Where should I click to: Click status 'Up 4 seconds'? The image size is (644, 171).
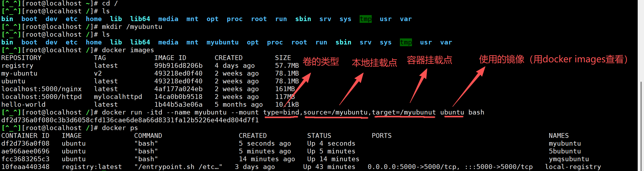point(331,144)
